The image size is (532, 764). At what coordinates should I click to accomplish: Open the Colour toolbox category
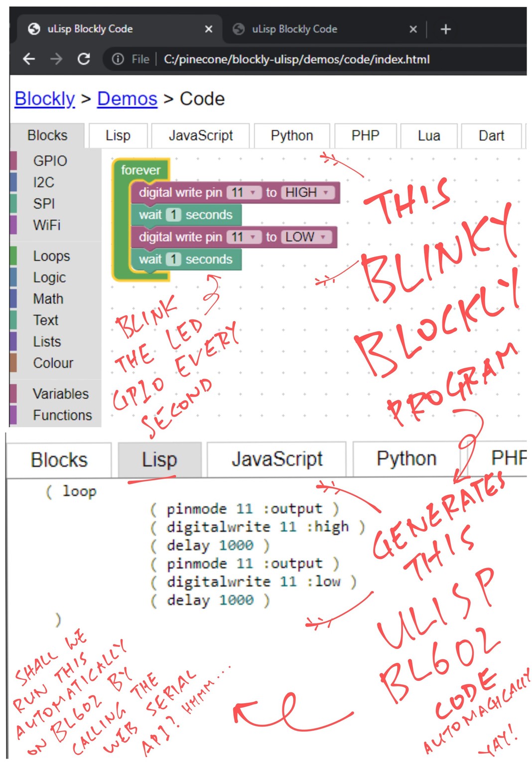(x=53, y=363)
